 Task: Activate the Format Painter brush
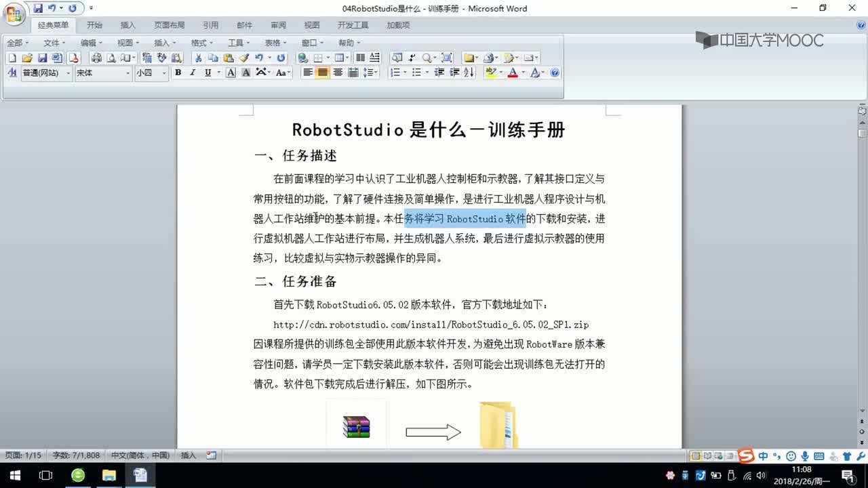(243, 58)
